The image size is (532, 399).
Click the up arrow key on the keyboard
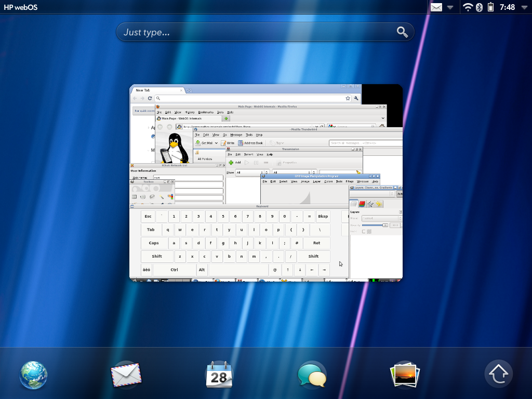(x=287, y=270)
